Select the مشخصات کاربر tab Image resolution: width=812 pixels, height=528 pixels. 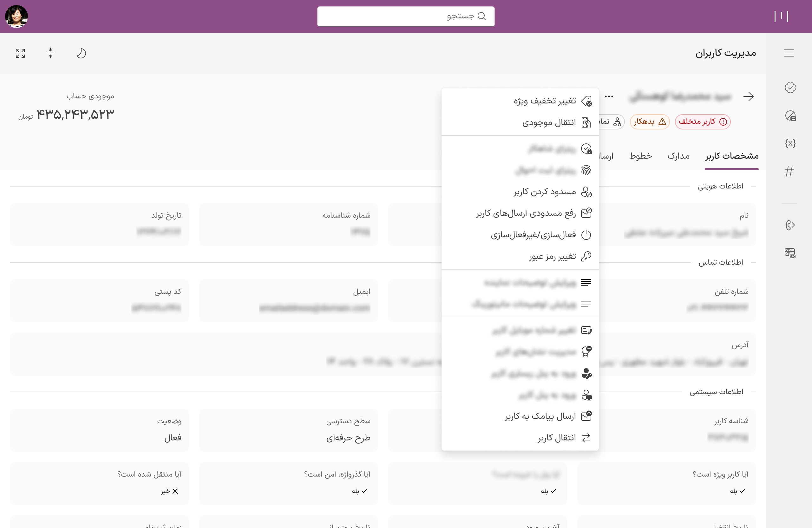(x=731, y=156)
